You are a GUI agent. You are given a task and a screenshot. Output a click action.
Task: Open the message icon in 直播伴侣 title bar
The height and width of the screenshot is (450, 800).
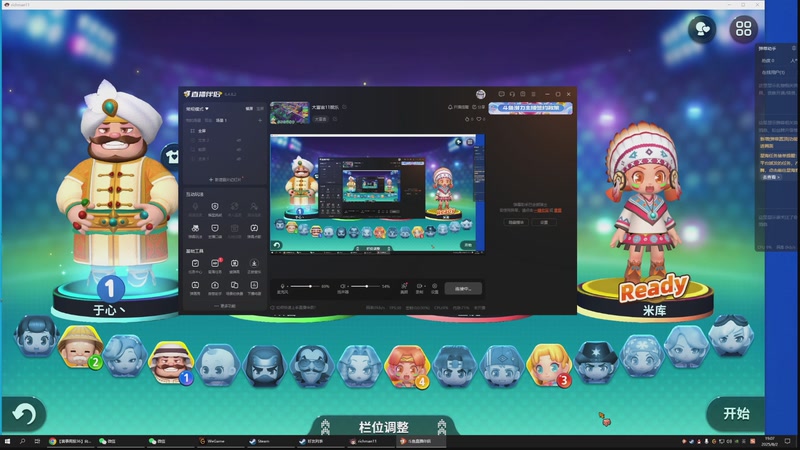[502, 94]
